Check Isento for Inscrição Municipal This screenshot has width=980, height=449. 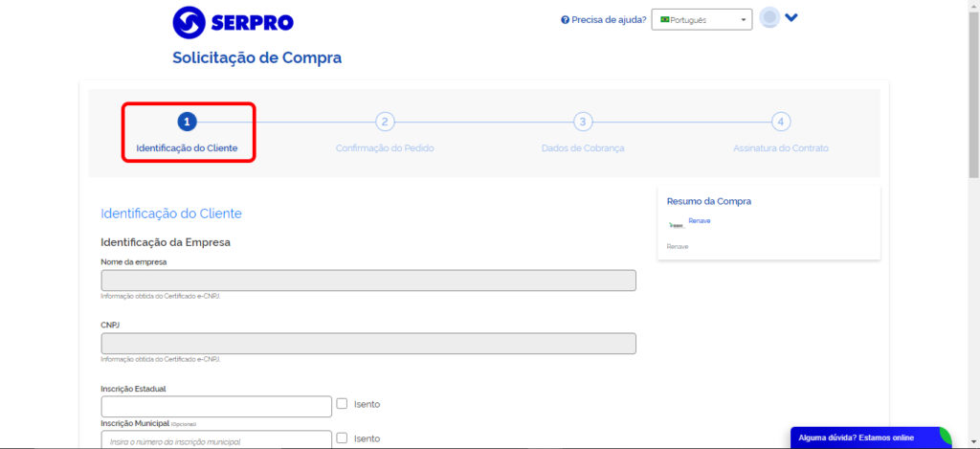tap(342, 438)
